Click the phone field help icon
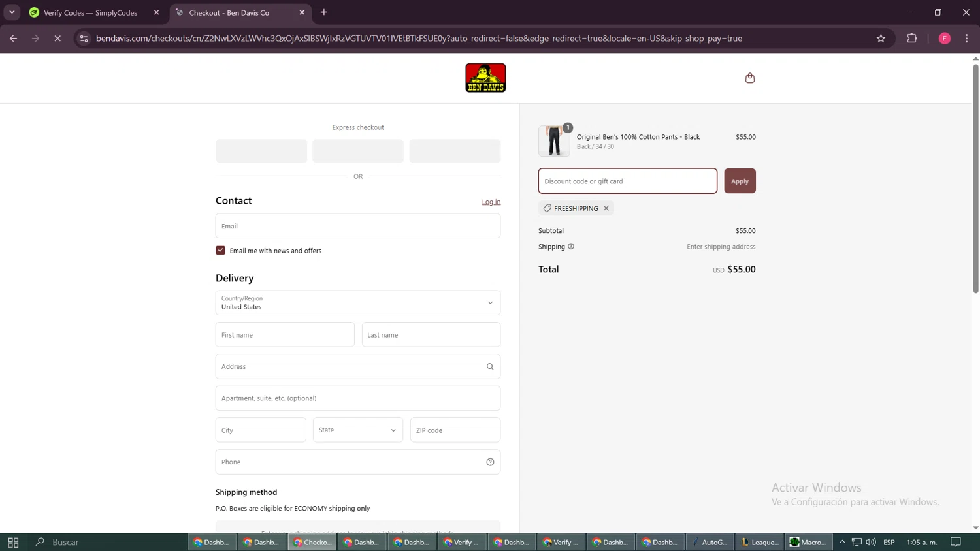Viewport: 980px width, 551px height. coord(490,462)
